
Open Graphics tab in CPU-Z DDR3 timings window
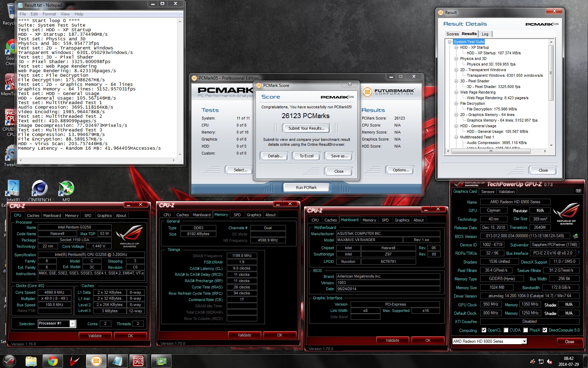coord(254,215)
